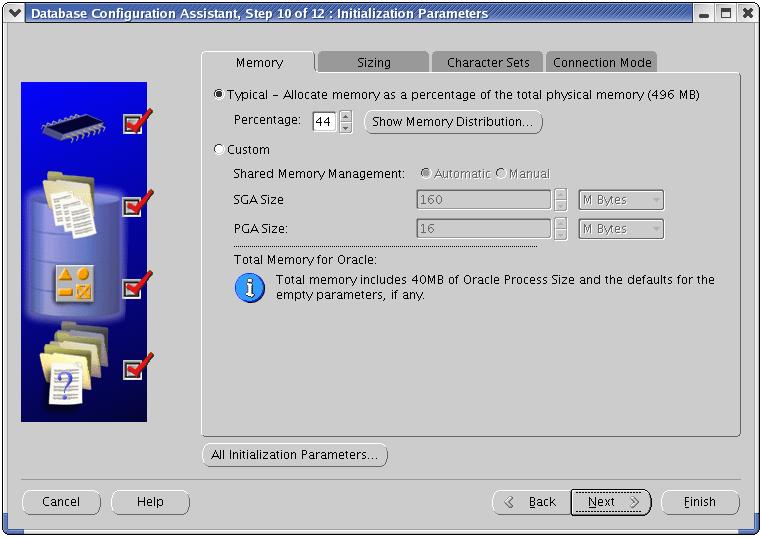Choose Automatic shared memory management

point(426,174)
